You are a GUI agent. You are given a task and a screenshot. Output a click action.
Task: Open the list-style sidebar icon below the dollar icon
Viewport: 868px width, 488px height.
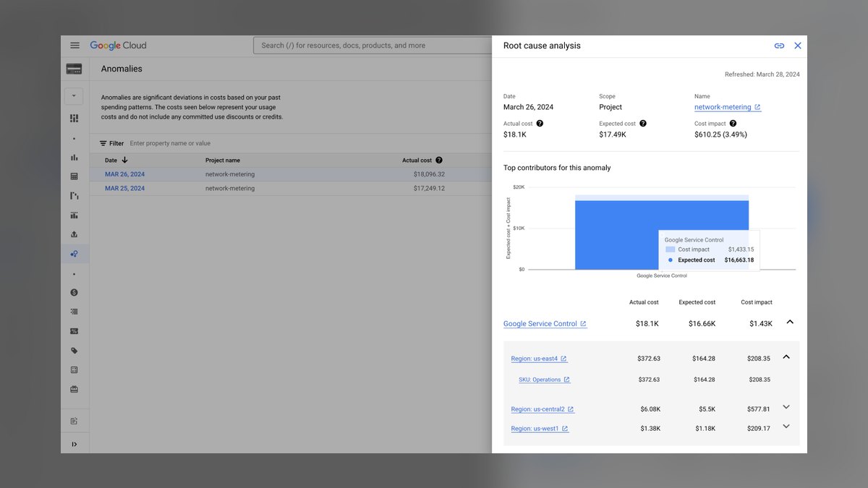click(x=74, y=312)
